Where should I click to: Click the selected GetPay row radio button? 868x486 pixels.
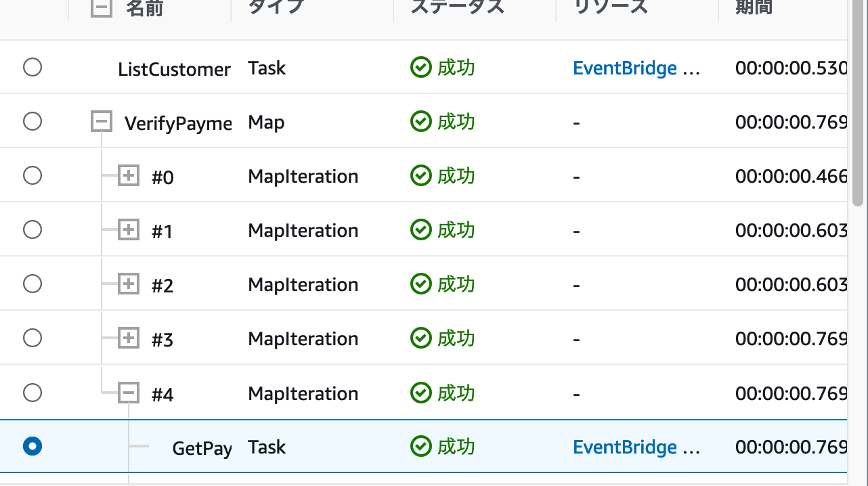(x=32, y=446)
